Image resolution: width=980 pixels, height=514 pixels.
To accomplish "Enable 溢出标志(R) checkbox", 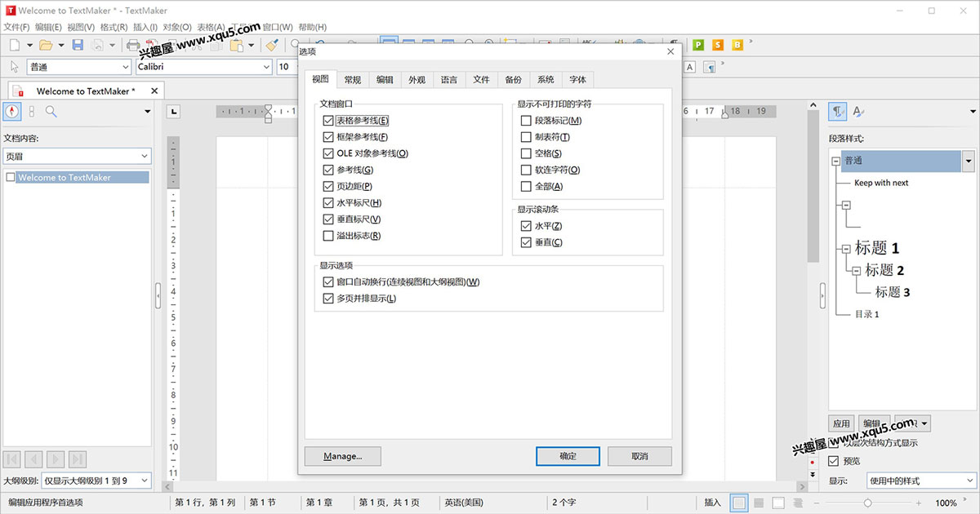I will 328,236.
